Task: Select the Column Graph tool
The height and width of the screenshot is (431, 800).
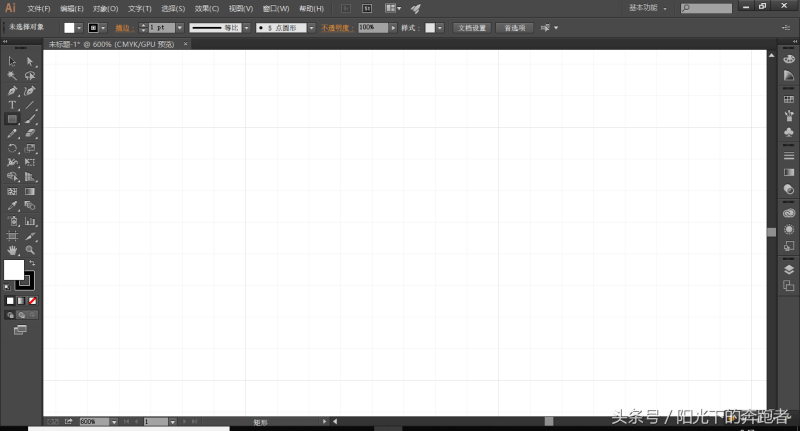Action: [30, 221]
